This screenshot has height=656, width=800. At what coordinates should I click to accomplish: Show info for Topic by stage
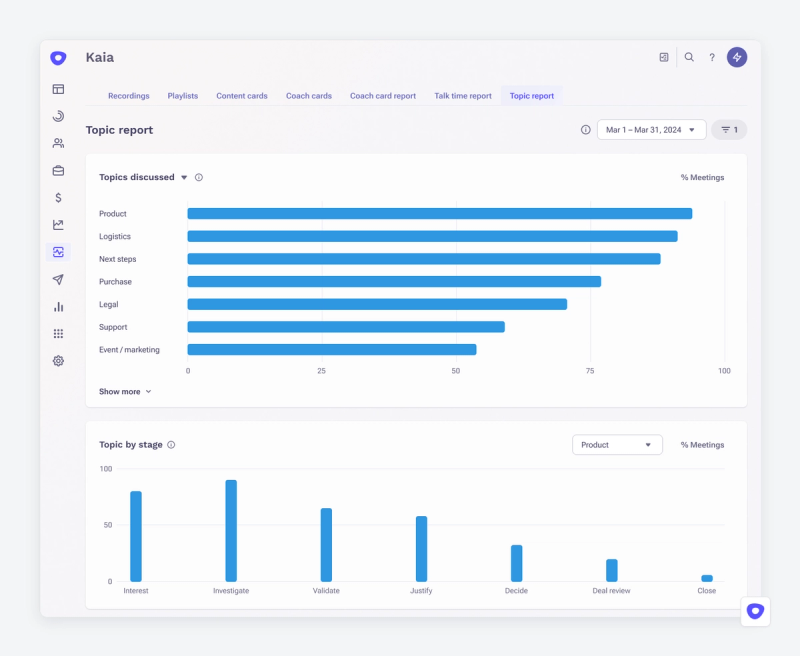(x=171, y=445)
